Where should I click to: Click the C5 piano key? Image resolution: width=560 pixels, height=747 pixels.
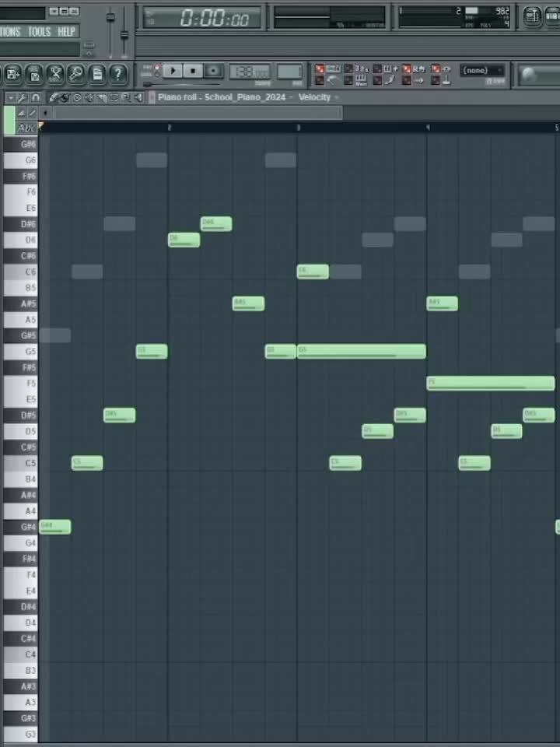[20, 462]
